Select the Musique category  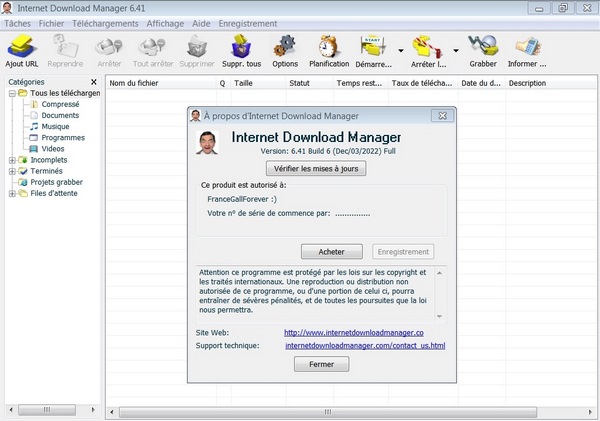click(x=55, y=126)
